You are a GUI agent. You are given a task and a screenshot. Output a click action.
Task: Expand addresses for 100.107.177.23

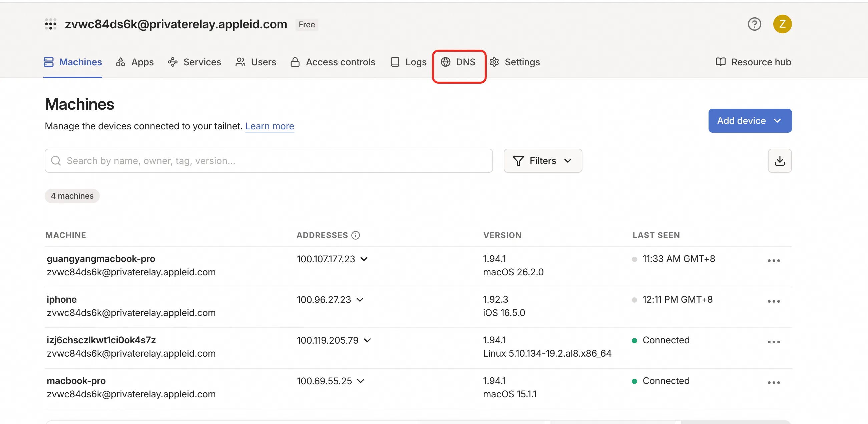tap(364, 259)
